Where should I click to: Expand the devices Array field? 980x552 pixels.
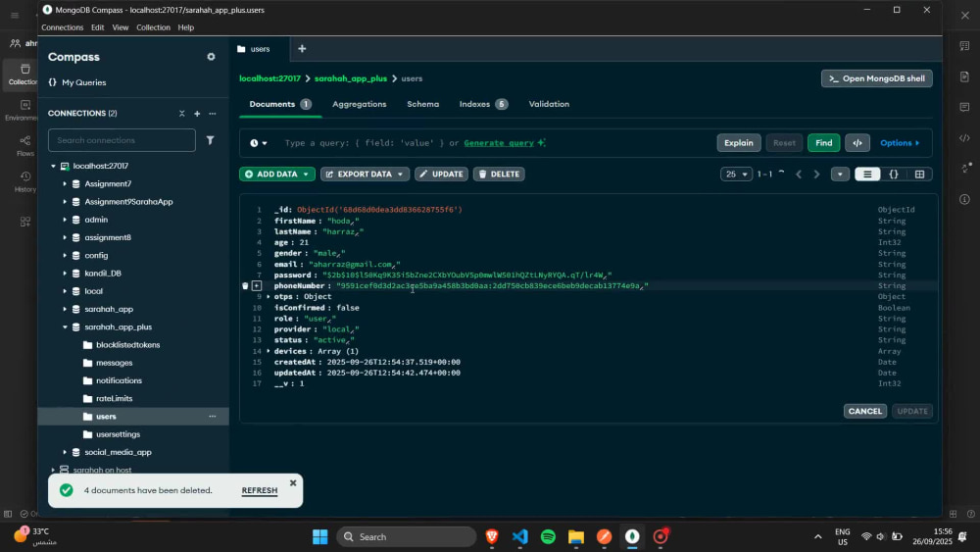click(269, 351)
